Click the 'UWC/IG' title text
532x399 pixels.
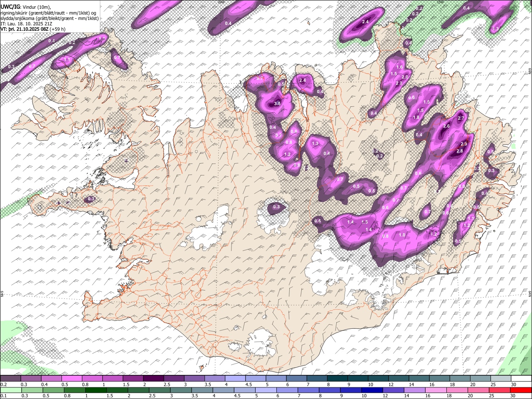point(10,7)
